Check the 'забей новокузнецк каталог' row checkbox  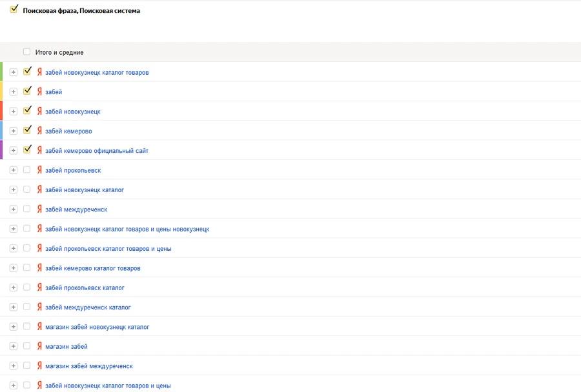click(x=26, y=189)
